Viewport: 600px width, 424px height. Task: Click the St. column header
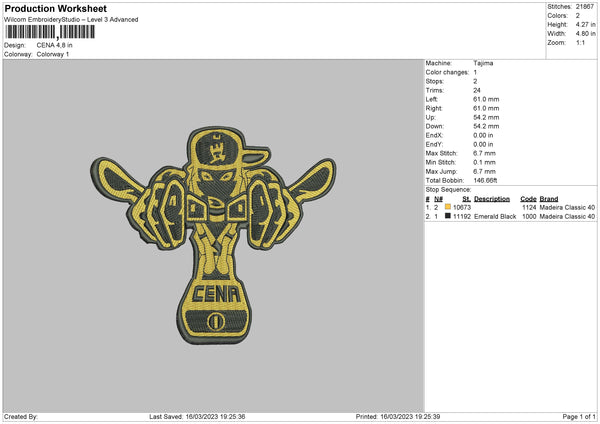(x=466, y=199)
